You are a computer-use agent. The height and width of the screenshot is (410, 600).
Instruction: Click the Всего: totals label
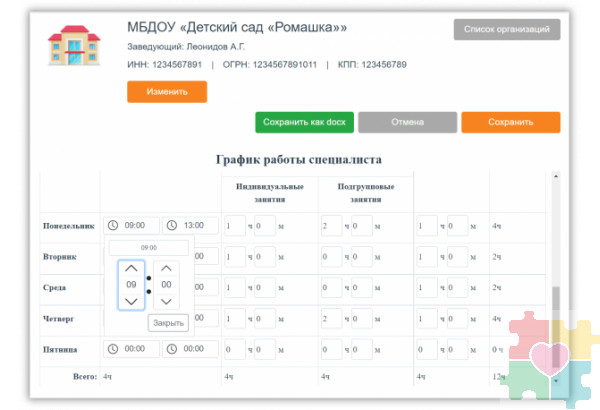[85, 377]
